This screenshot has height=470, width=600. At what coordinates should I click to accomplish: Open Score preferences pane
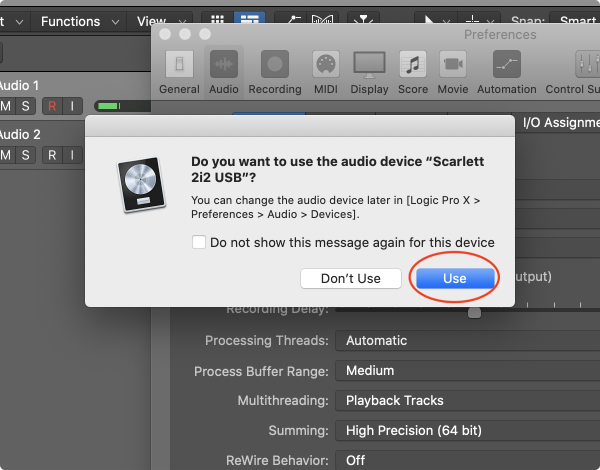pyautogui.click(x=413, y=73)
